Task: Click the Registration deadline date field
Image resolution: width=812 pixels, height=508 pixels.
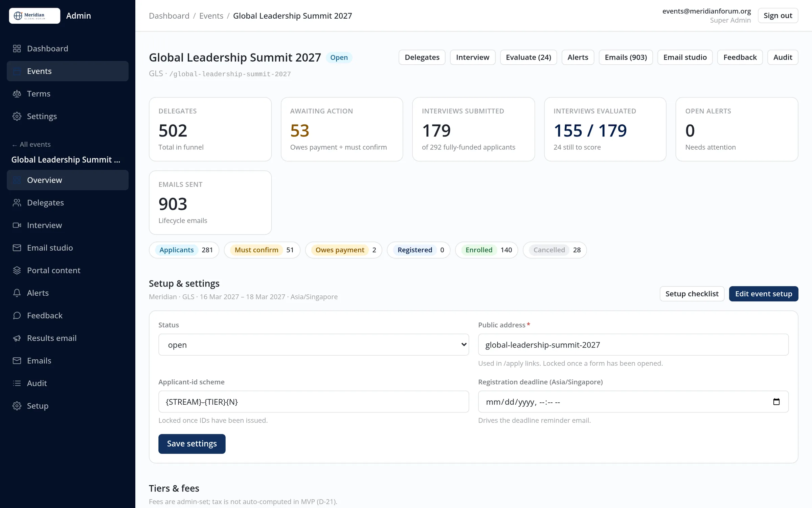Action: pos(633,402)
